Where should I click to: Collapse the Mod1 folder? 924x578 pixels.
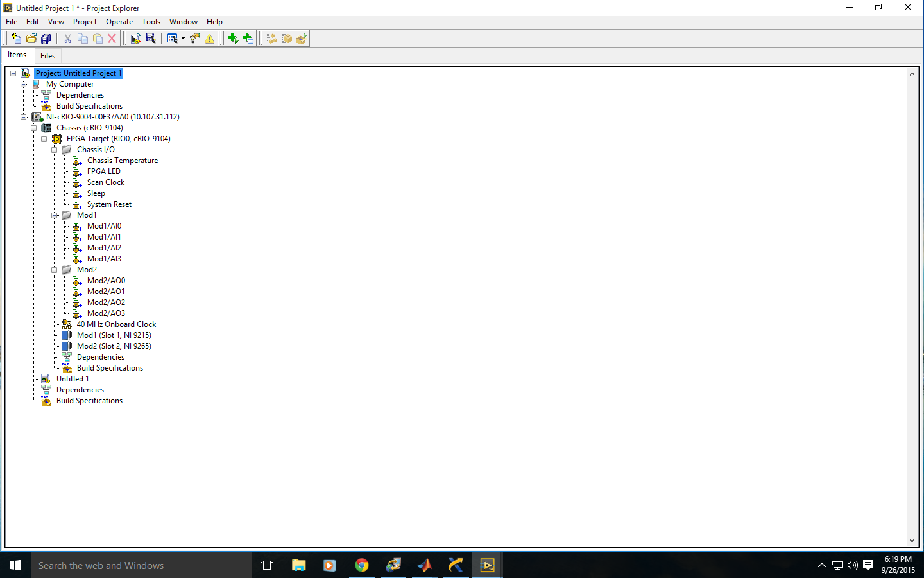tap(55, 215)
